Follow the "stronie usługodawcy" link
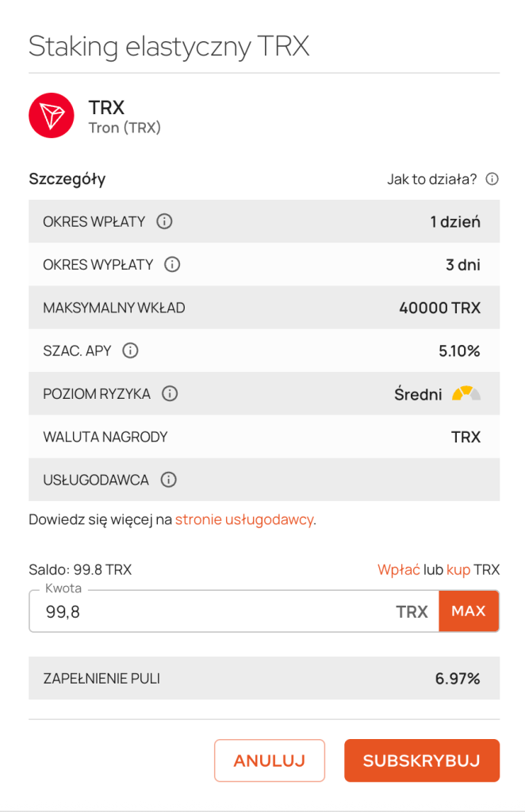 click(244, 520)
